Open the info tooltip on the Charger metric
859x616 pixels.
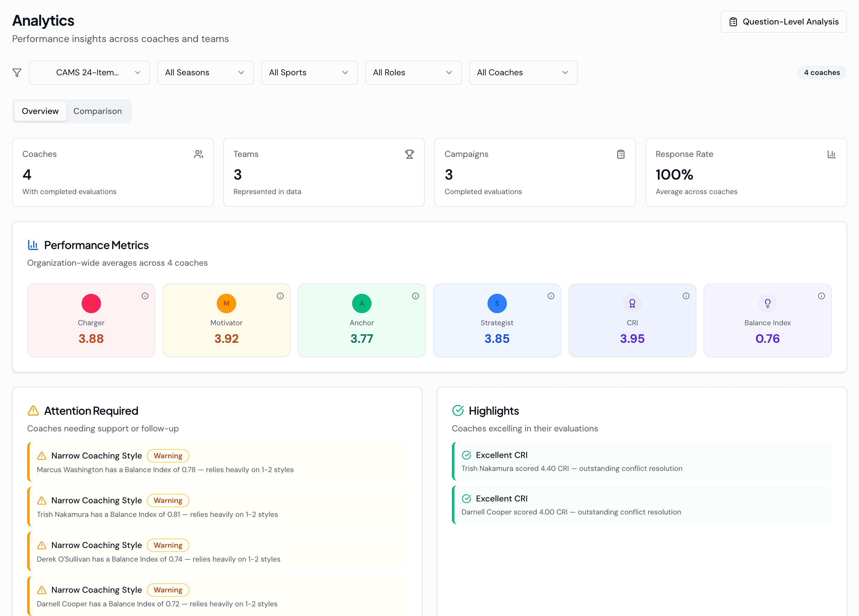[145, 296]
